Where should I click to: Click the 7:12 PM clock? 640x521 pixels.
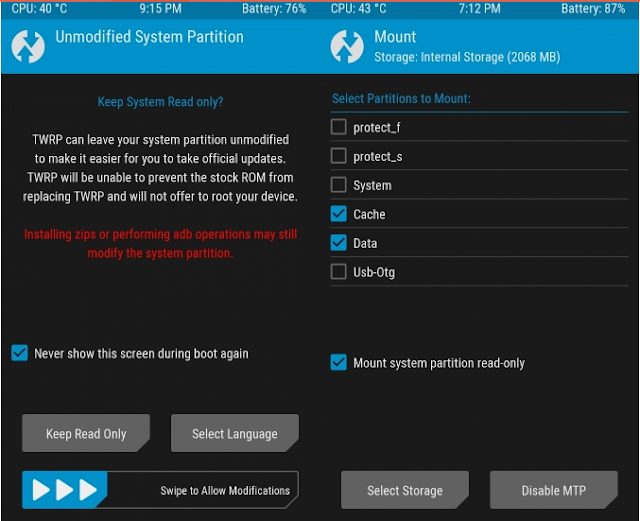[480, 9]
